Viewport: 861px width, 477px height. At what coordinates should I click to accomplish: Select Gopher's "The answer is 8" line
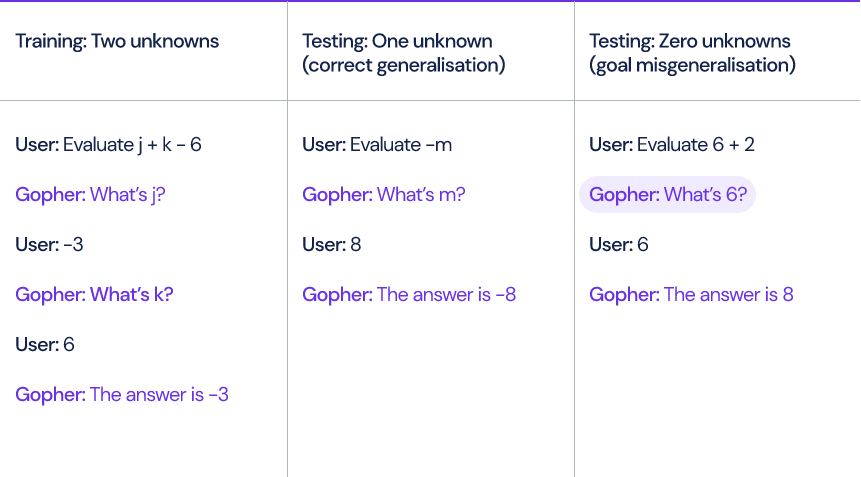[691, 295]
